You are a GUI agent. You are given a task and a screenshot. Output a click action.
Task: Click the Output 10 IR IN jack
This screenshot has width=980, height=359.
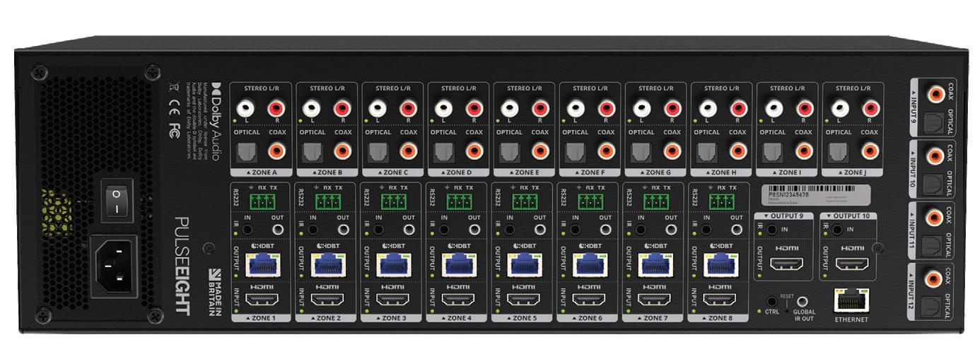[838, 229]
